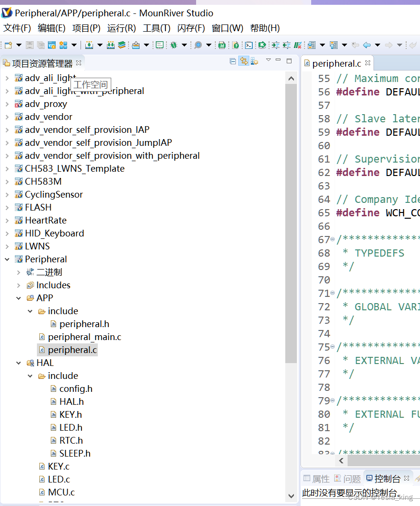
Task: Click the green monitor serial icon
Action: tap(159, 45)
